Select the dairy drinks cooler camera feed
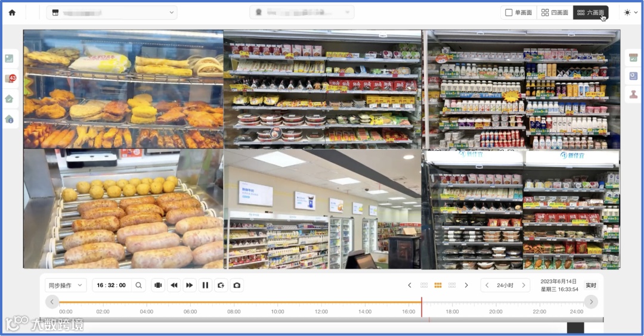The width and height of the screenshot is (644, 336). 521,89
